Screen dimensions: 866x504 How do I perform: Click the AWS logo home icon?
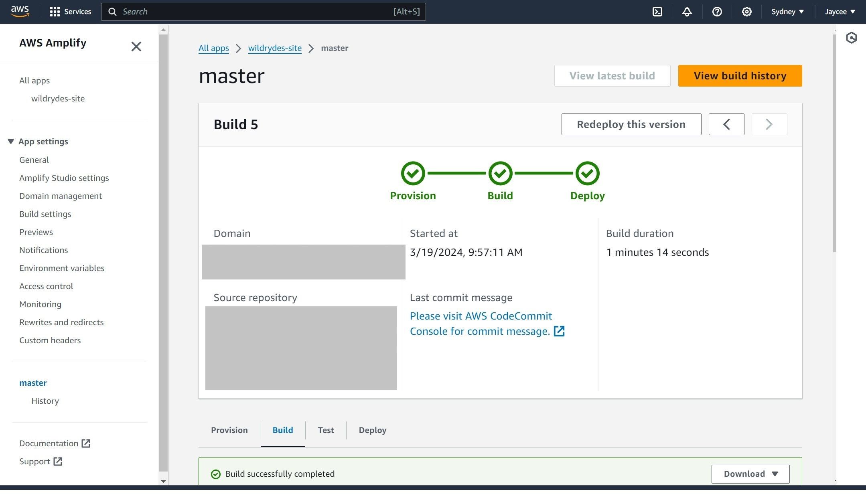[x=20, y=12]
